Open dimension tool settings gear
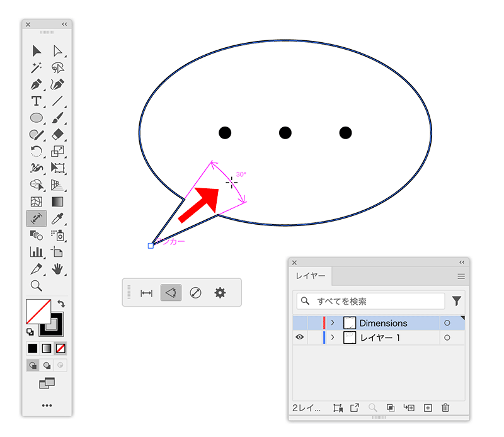The image size is (504, 437). 220,293
